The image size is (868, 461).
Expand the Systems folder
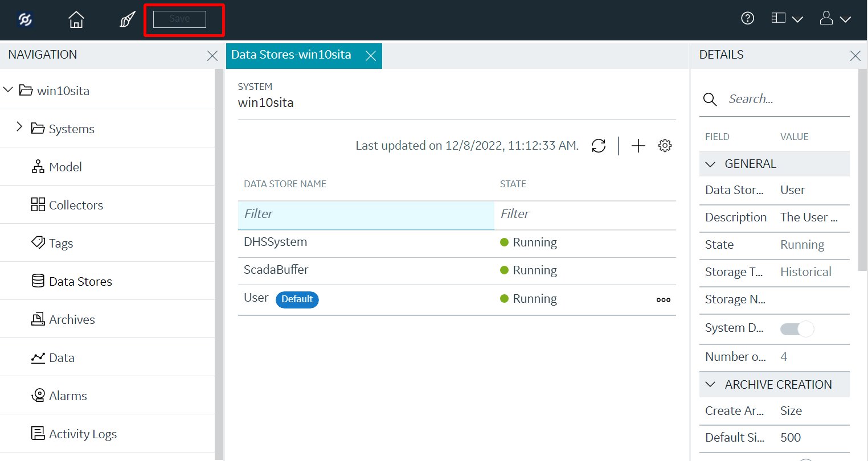click(19, 126)
